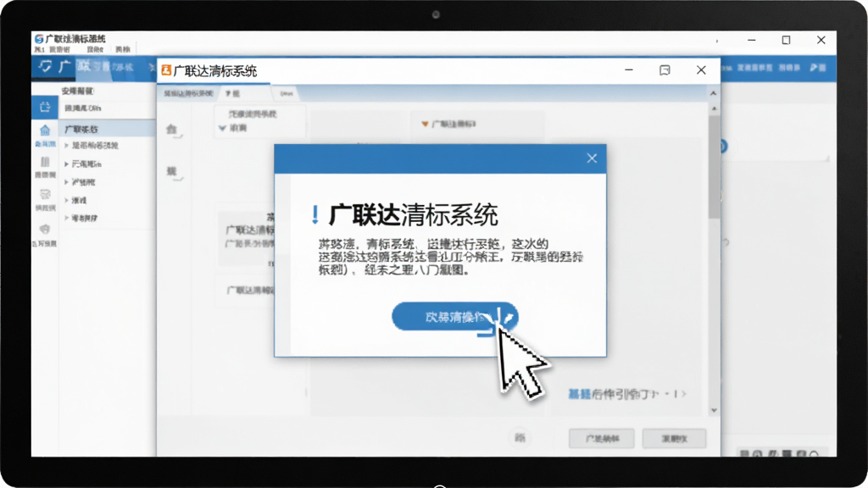Click the scroll-down arrow of inner window scrollbar
This screenshot has height=488, width=868.
click(x=714, y=410)
